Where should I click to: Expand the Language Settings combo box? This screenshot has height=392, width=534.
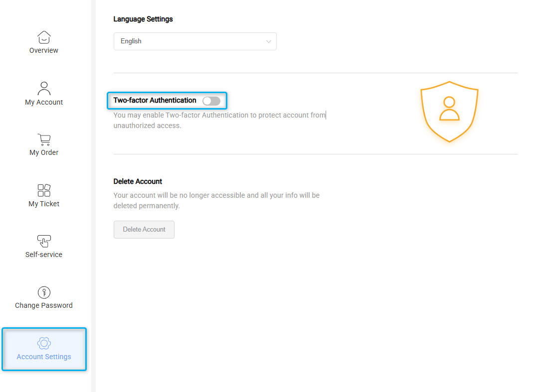(194, 41)
